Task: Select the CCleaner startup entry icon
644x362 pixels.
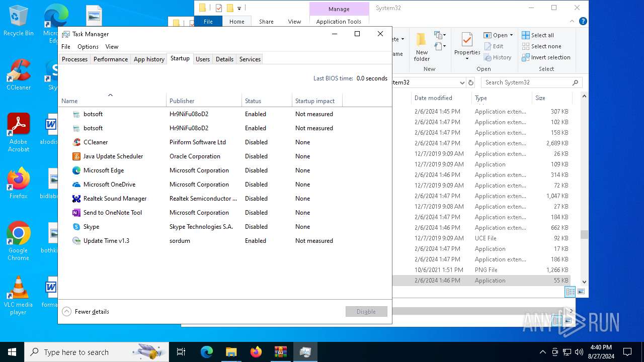Action: [x=76, y=142]
